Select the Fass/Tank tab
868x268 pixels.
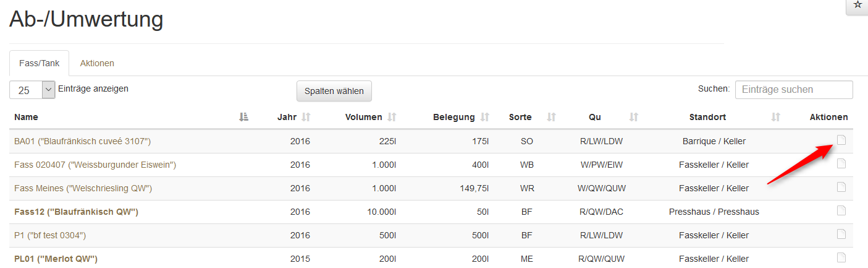tap(40, 63)
